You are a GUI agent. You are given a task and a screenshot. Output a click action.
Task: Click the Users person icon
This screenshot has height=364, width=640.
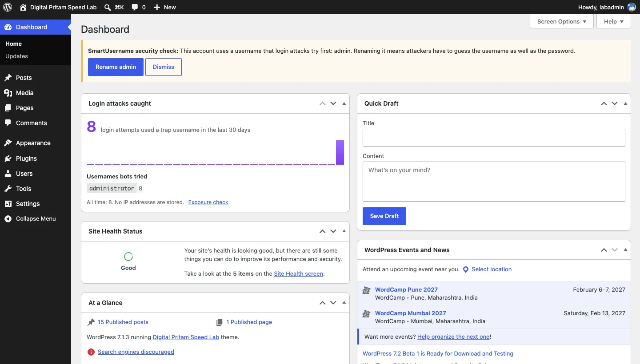[8, 174]
